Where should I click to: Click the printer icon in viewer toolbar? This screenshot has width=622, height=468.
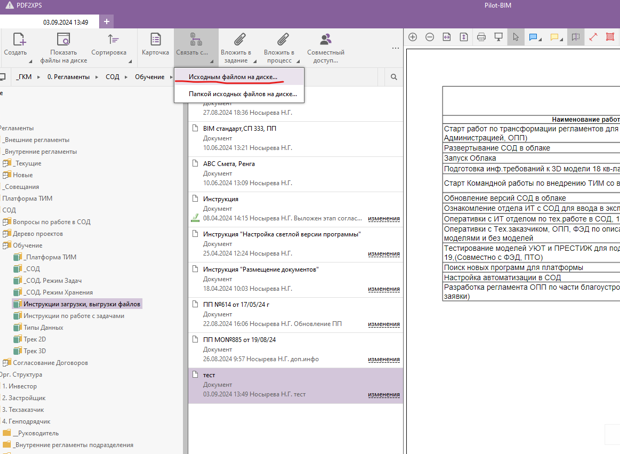(x=482, y=38)
